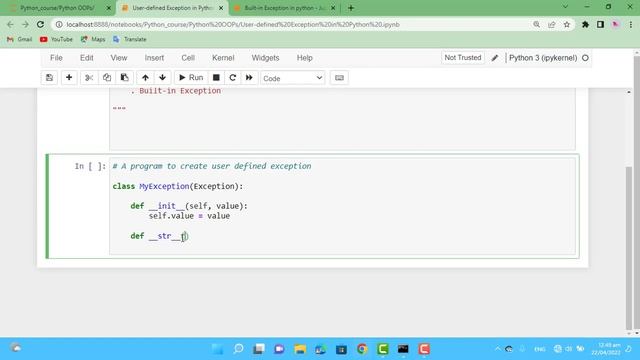Save notebook with the floppy disk icon

pyautogui.click(x=49, y=78)
